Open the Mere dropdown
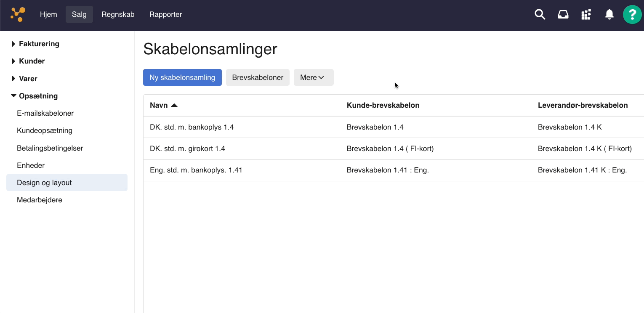Viewport: 644px width, 313px height. (313, 77)
